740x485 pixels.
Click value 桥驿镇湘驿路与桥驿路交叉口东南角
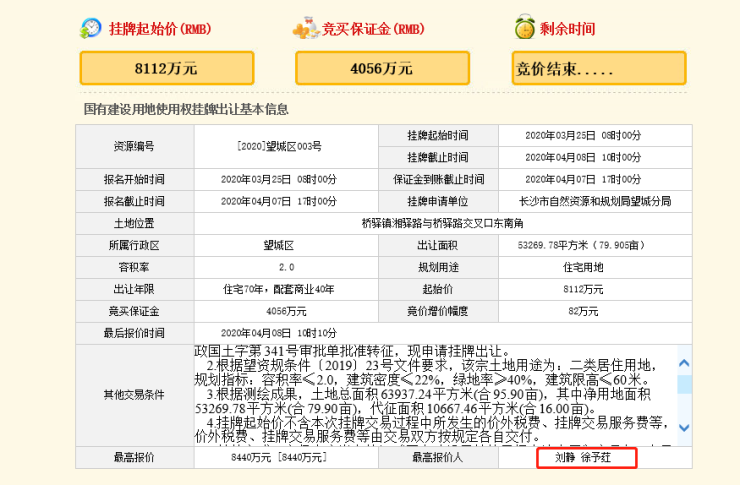443,223
